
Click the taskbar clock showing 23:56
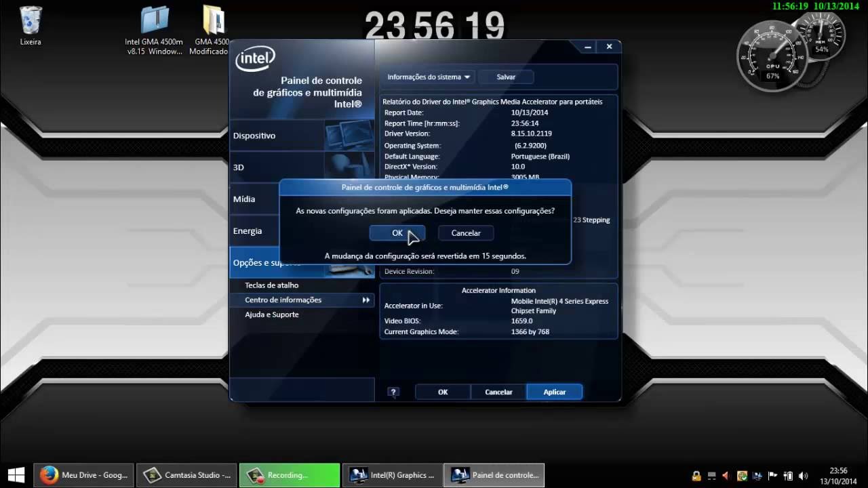(839, 475)
